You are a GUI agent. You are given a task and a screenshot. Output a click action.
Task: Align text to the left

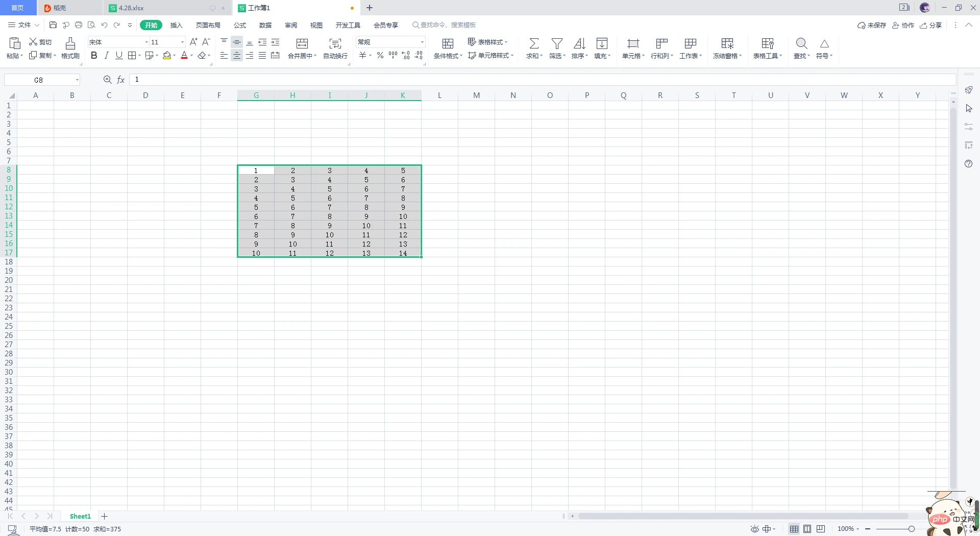(x=224, y=55)
